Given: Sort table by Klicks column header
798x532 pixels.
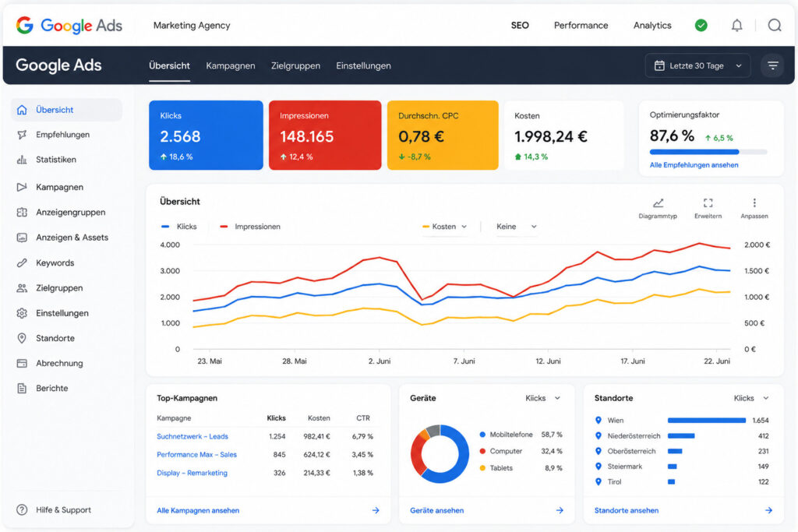Looking at the screenshot, I should (277, 418).
